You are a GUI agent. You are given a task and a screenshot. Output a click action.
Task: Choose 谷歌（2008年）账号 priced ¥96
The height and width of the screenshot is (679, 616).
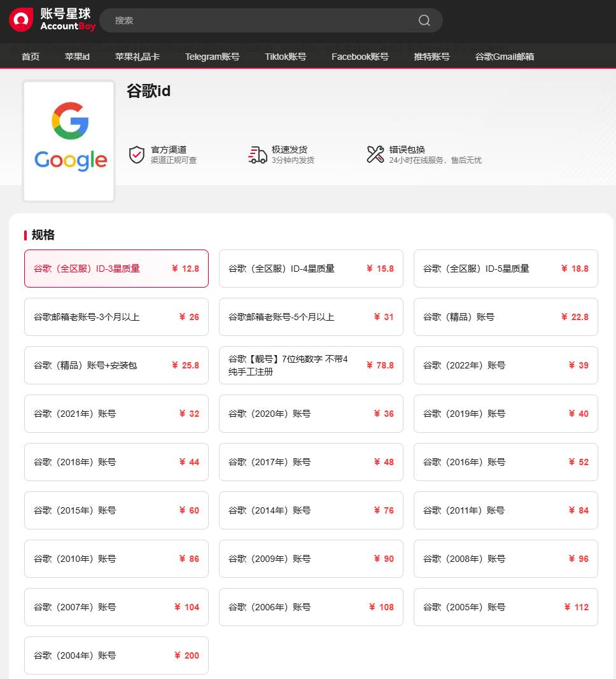[506, 559]
